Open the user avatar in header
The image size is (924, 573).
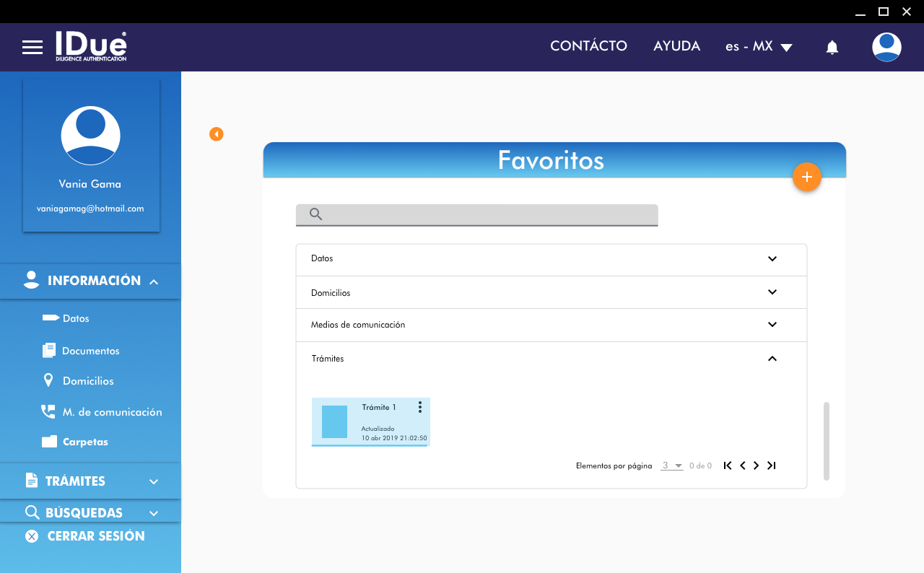click(886, 48)
